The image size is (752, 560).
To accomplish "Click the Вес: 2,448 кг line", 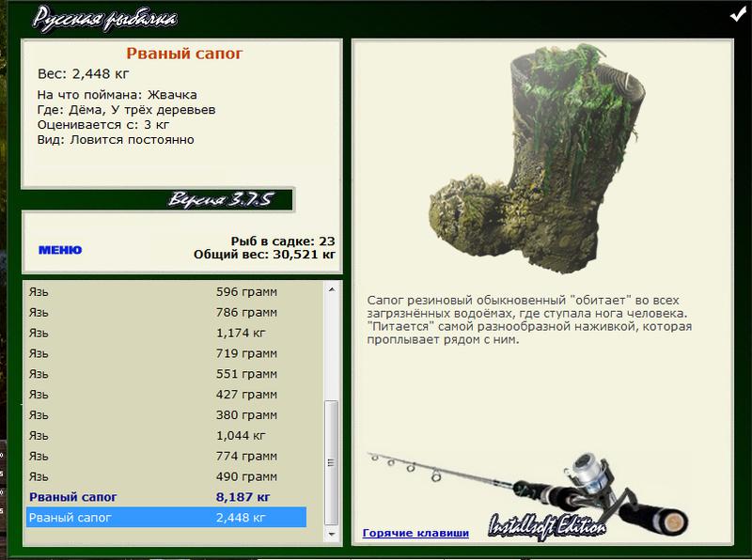I will point(84,74).
